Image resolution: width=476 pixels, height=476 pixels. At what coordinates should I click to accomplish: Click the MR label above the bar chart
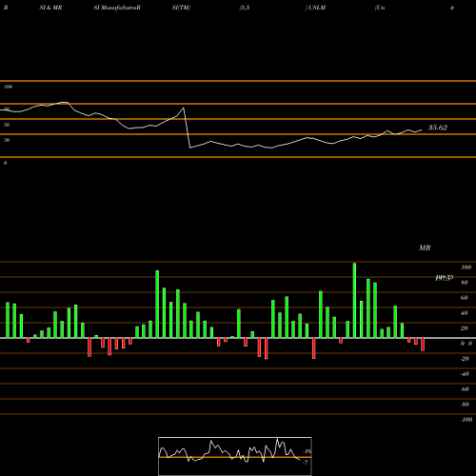click(425, 248)
